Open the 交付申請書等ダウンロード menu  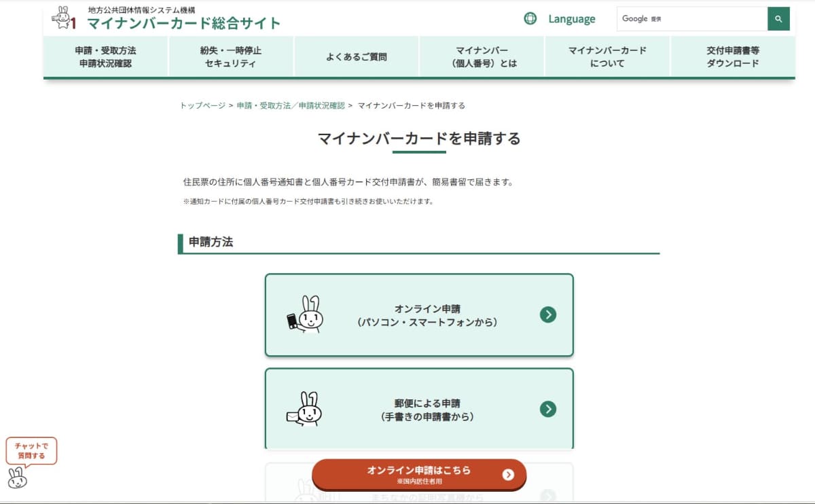click(x=733, y=57)
